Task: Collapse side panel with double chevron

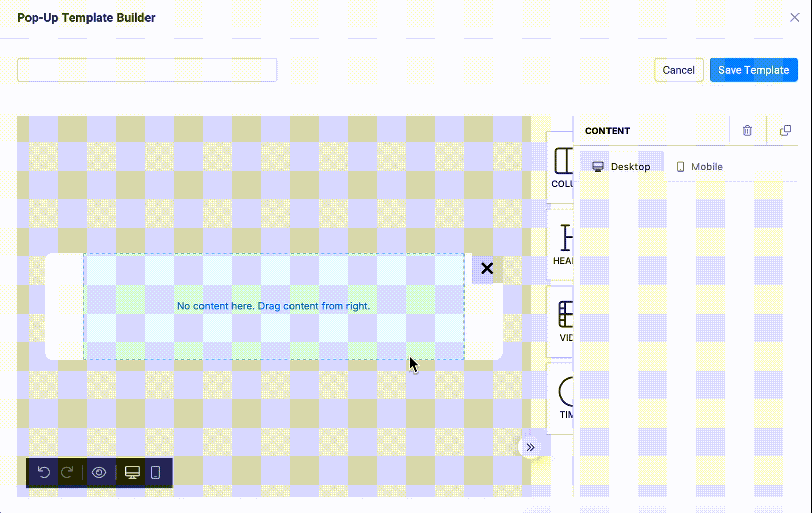Action: coord(530,448)
